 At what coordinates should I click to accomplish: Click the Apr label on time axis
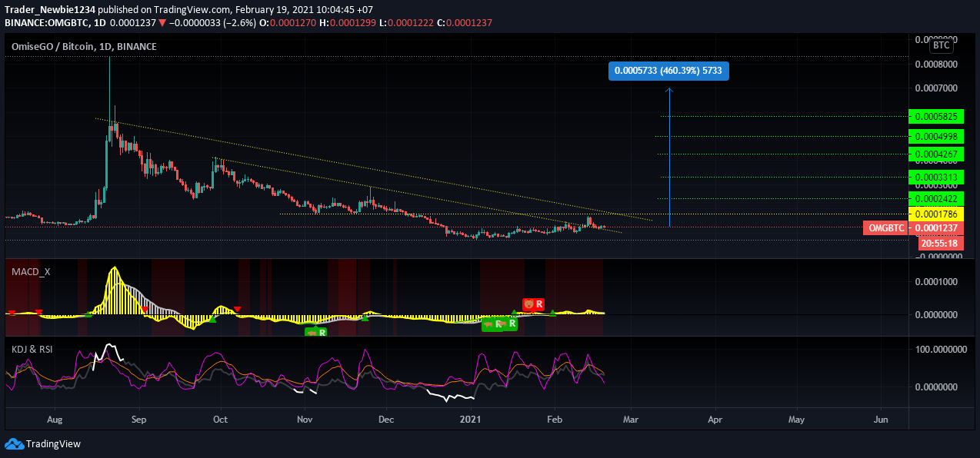[x=715, y=420]
